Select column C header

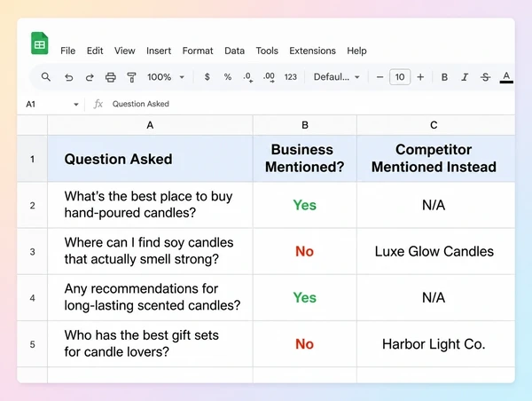coord(435,125)
